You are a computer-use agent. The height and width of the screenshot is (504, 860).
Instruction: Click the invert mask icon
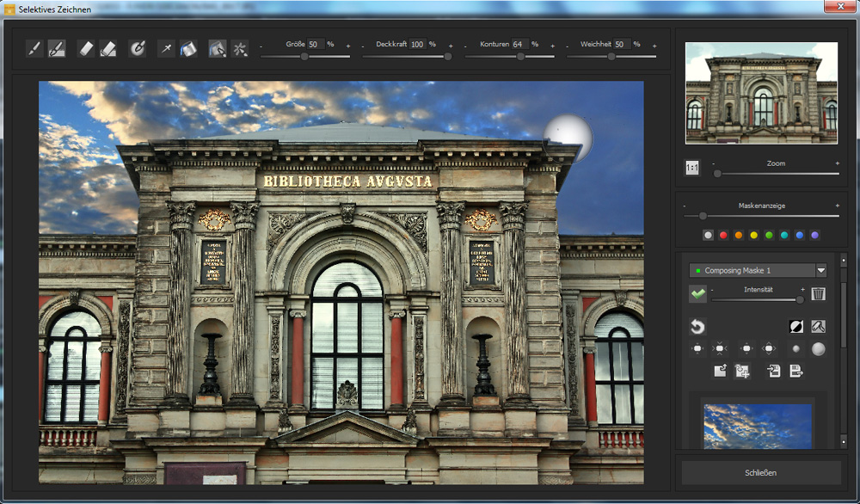(795, 327)
